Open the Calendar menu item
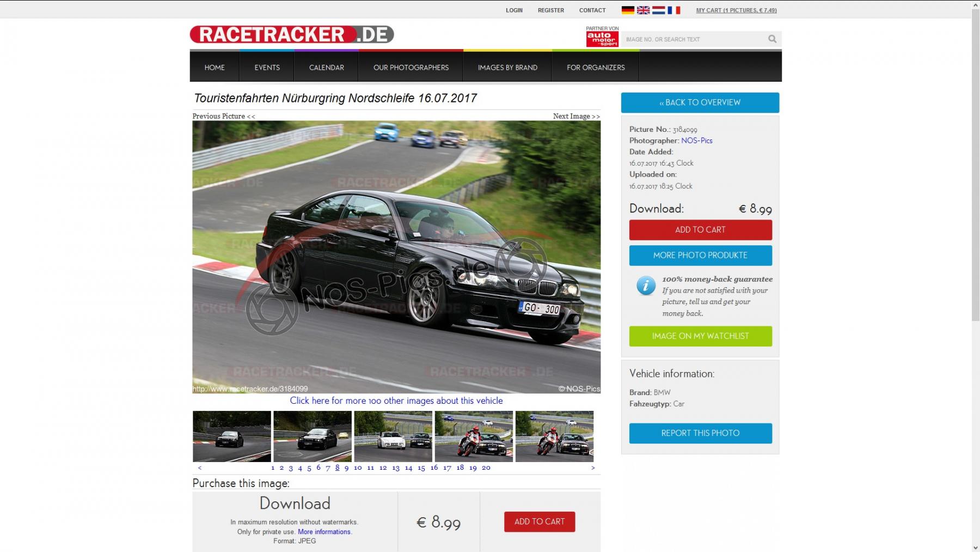Viewport: 980px width, 552px height. [326, 68]
